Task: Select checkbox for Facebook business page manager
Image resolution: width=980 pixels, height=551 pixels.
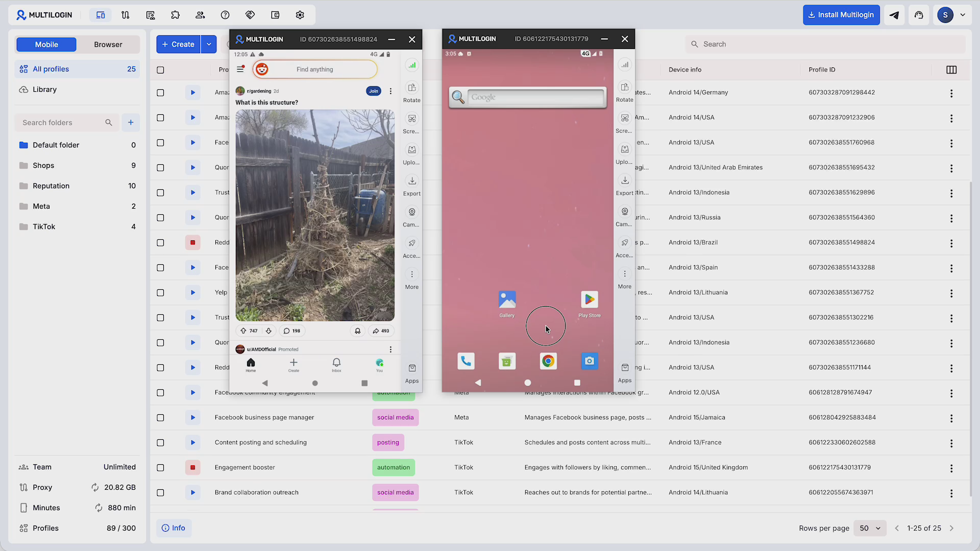Action: pos(160,417)
